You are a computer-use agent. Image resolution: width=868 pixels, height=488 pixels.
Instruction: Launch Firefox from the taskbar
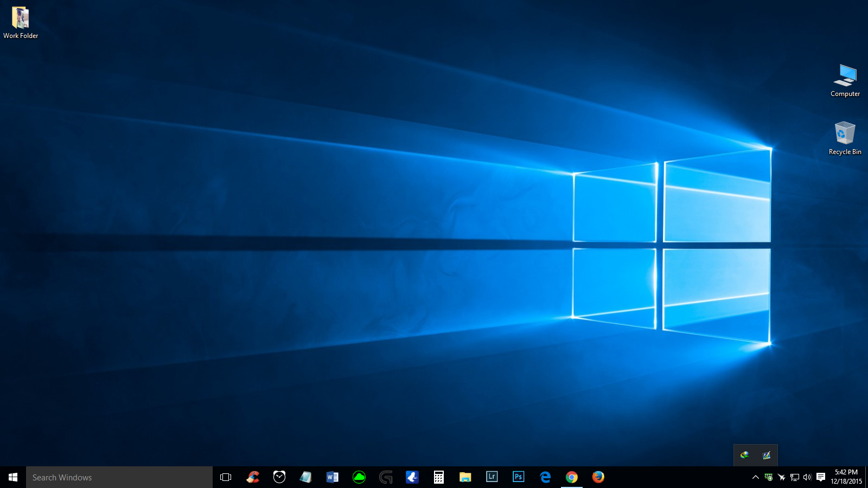598,477
